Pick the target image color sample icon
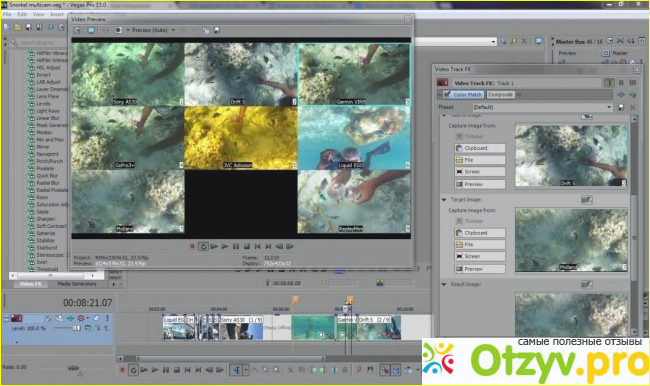The image size is (650, 386). (x=586, y=200)
